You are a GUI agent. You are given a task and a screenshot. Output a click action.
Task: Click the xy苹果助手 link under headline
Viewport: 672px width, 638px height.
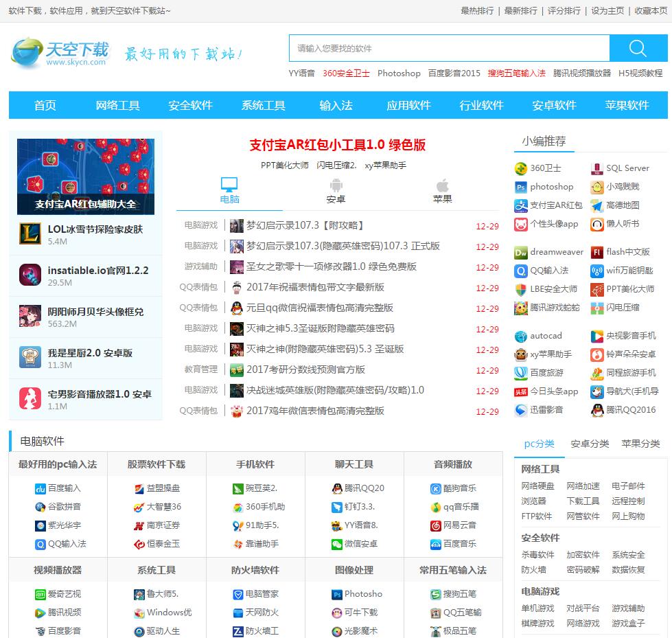coord(385,166)
